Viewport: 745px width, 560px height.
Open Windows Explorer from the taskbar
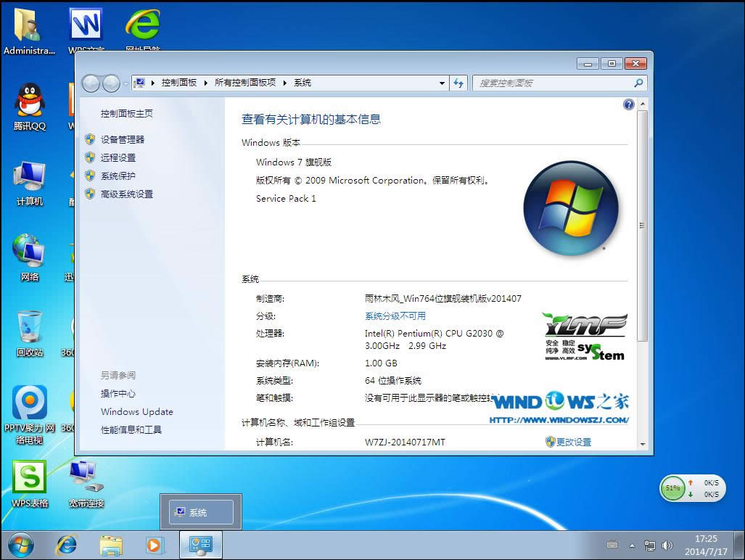tap(110, 545)
